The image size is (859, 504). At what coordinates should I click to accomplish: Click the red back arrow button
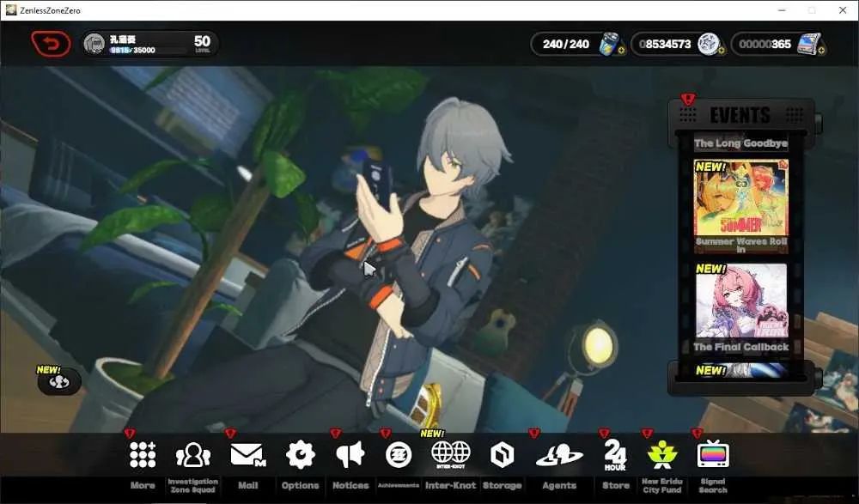click(x=51, y=44)
